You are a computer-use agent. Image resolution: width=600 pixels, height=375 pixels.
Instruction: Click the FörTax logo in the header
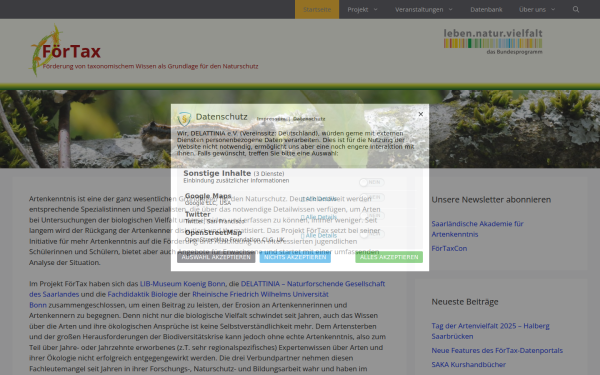pos(47,50)
